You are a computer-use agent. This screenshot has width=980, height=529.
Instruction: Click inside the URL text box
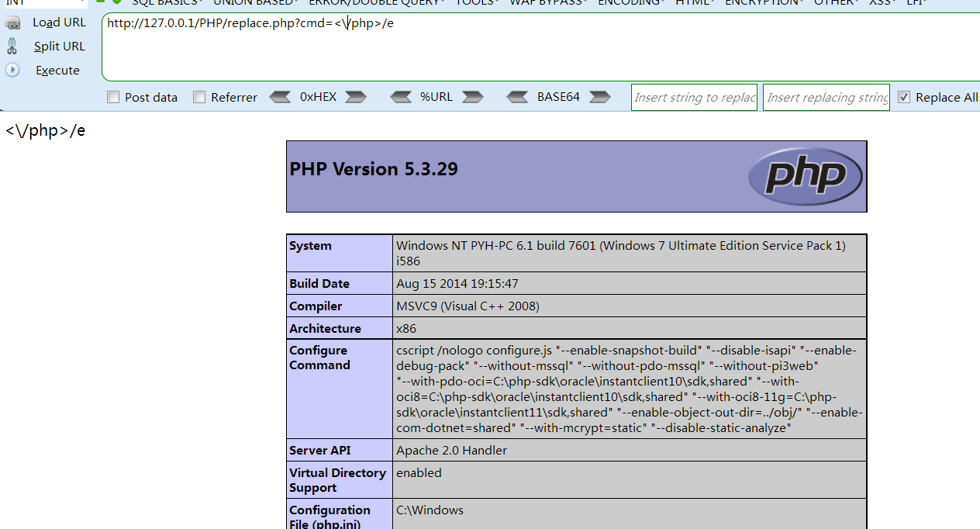point(540,47)
